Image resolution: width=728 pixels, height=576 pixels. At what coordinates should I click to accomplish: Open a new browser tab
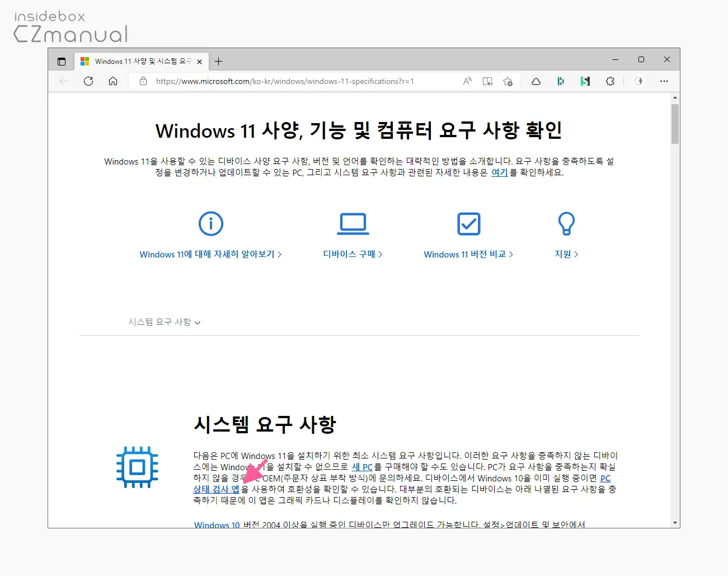[x=219, y=62]
